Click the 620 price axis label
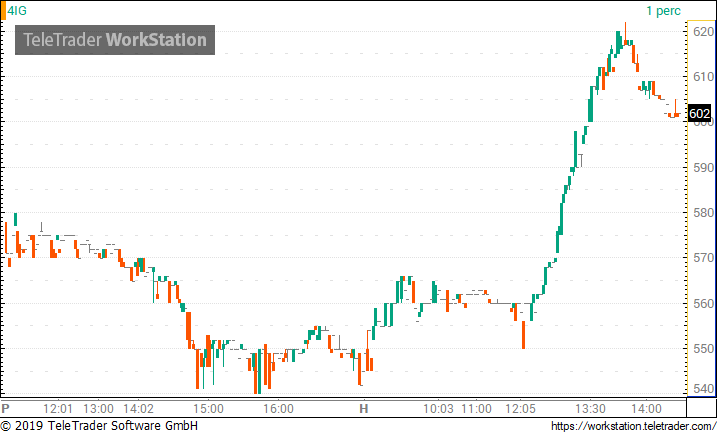Screen dimensions: 717x435 (x=703, y=32)
